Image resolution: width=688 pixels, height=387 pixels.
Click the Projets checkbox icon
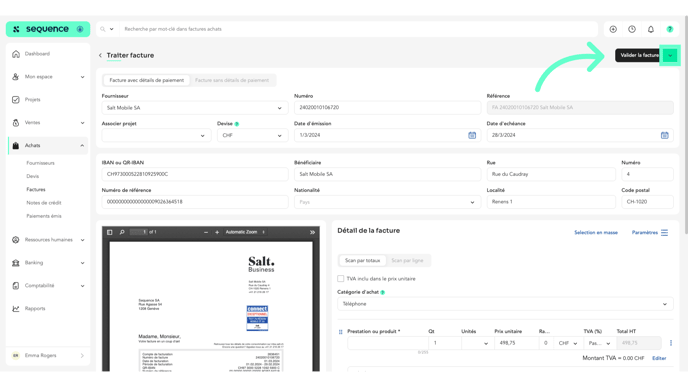pos(16,100)
